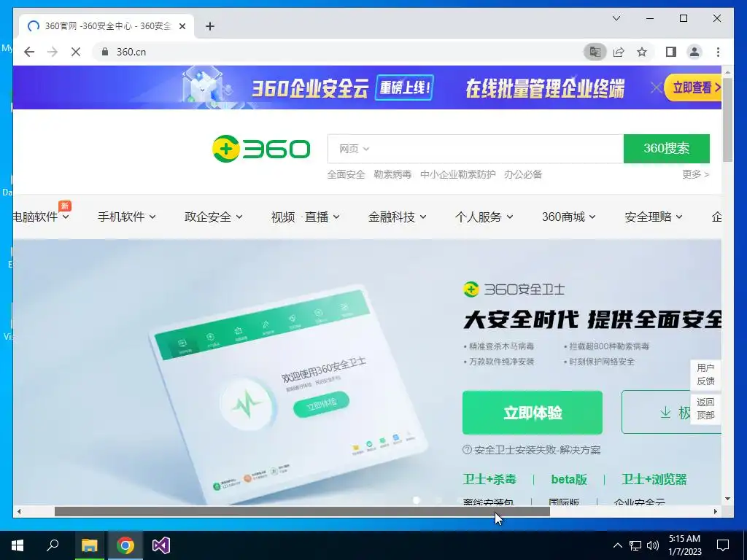Screen dimensions: 747x560
Task: Open 办公必备 link
Action: click(x=523, y=174)
